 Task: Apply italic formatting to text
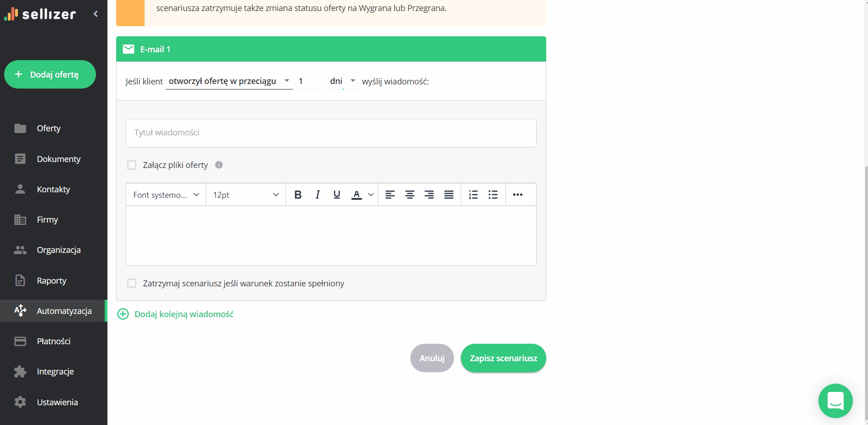click(317, 195)
